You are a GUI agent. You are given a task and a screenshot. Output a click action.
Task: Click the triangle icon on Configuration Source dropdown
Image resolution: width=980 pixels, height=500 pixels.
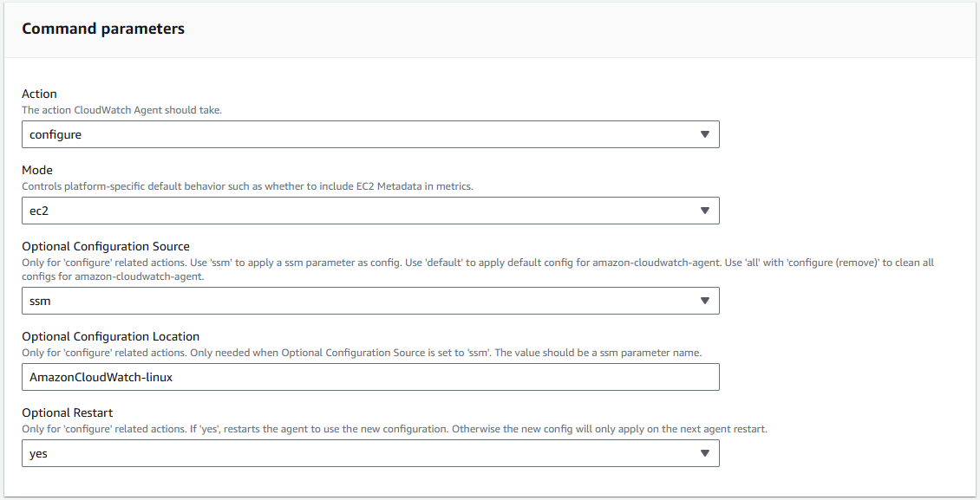tap(704, 301)
